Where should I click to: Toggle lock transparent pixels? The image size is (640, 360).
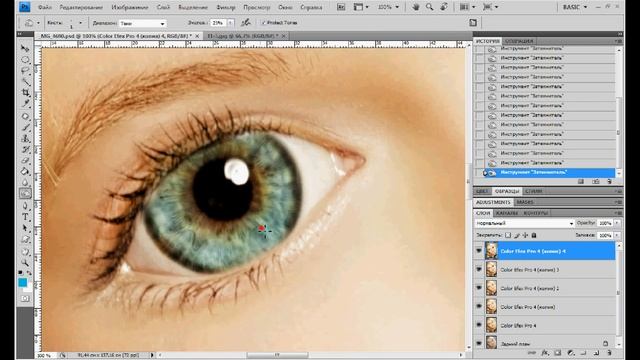(508, 235)
